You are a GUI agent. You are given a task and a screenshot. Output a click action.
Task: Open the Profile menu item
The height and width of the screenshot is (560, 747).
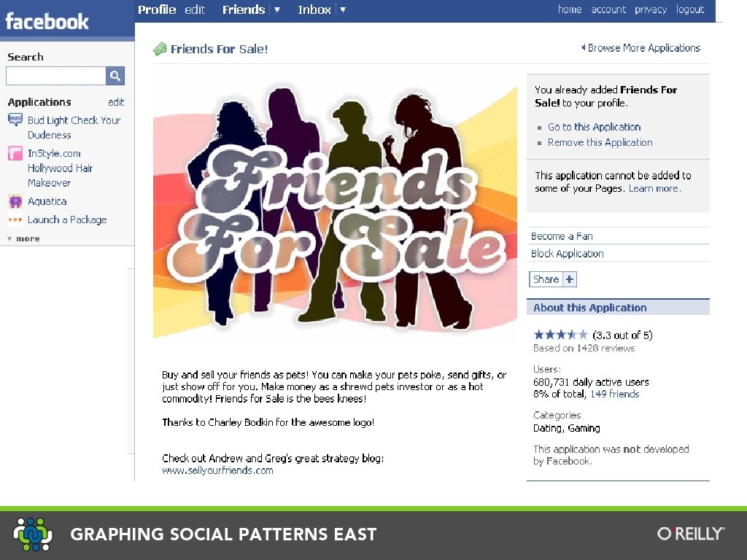coord(157,9)
